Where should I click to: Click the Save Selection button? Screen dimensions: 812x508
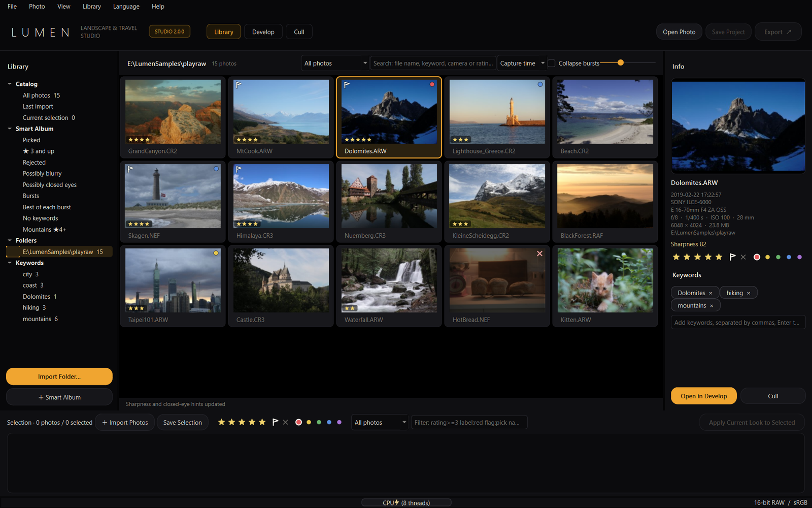183,423
